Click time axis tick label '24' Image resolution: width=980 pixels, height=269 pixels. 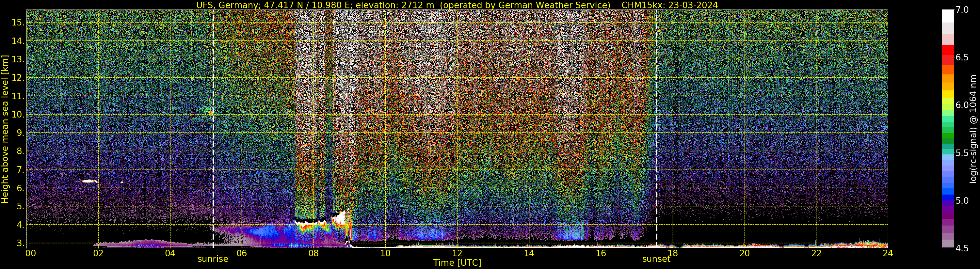pos(888,253)
